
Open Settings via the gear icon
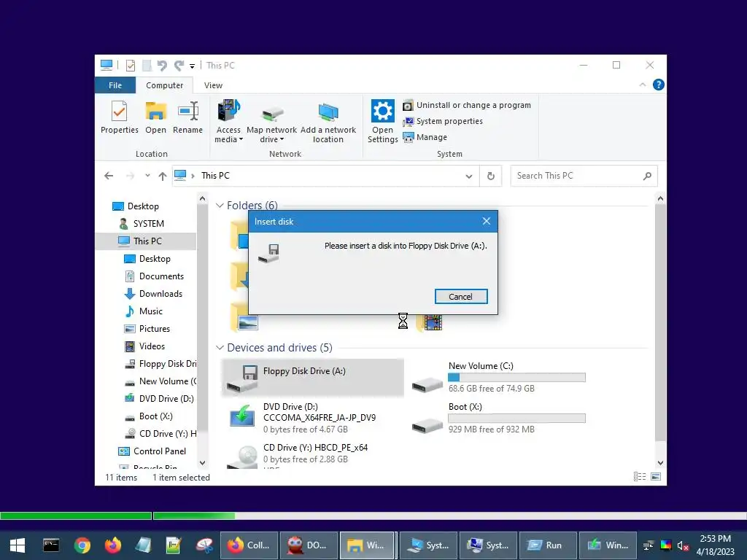point(382,122)
